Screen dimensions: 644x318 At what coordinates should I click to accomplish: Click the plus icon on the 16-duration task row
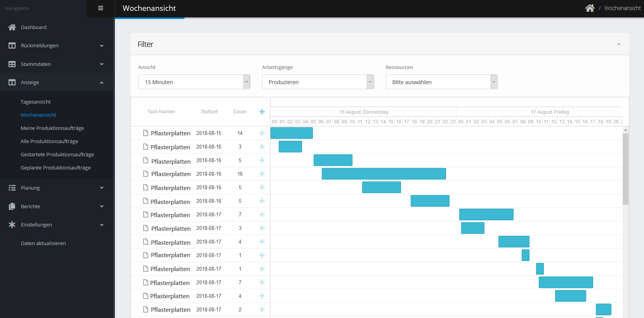pos(262,174)
